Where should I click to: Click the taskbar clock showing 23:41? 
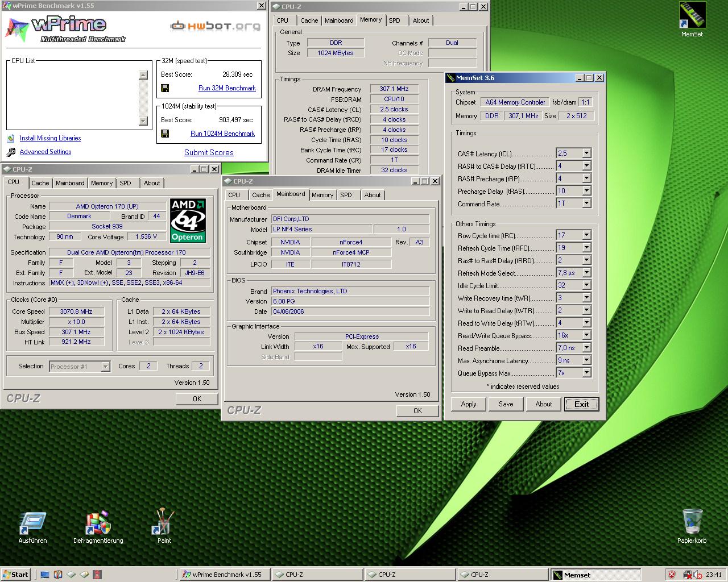click(x=713, y=575)
